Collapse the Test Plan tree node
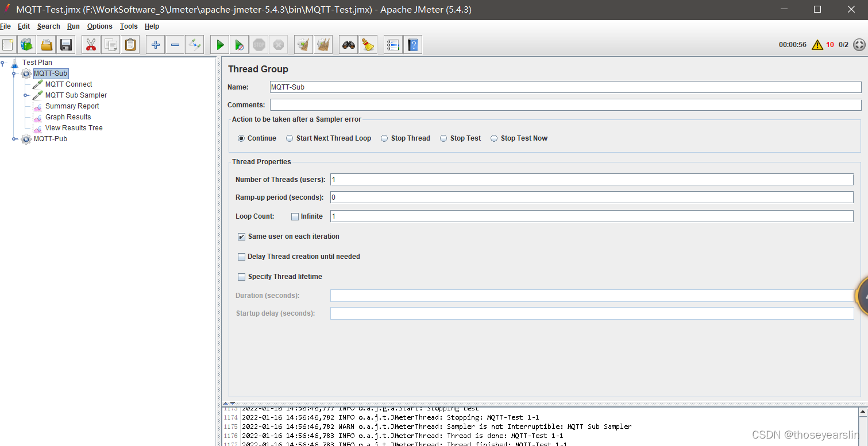868x446 pixels. (3, 63)
